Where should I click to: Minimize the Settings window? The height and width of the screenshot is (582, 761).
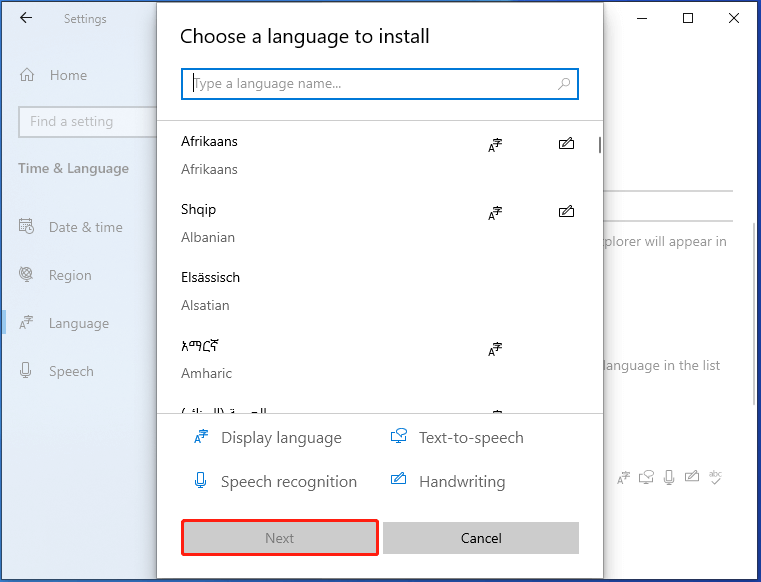coord(642,18)
